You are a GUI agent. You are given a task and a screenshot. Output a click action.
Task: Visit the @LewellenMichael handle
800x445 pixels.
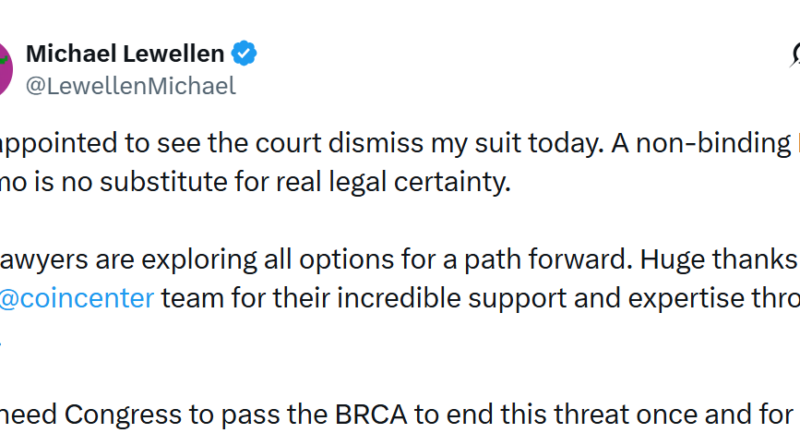pyautogui.click(x=130, y=86)
